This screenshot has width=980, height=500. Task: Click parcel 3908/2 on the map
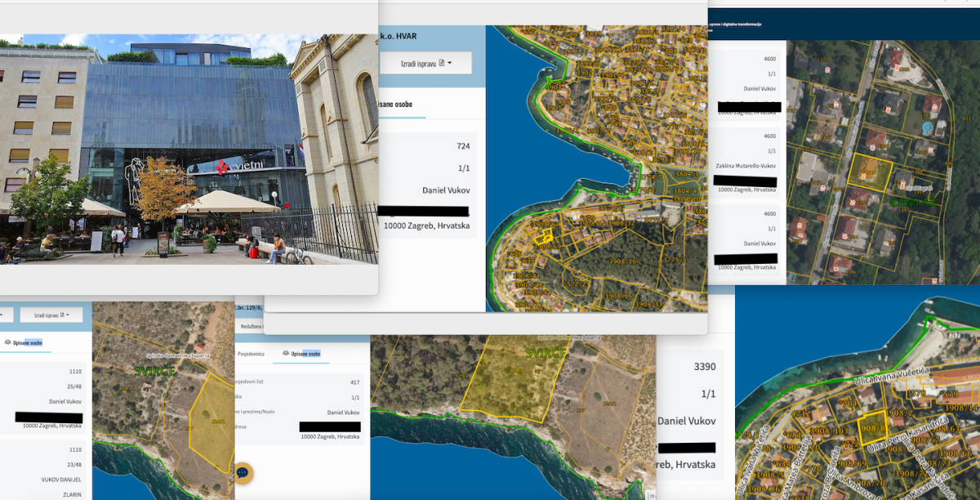(x=901, y=413)
